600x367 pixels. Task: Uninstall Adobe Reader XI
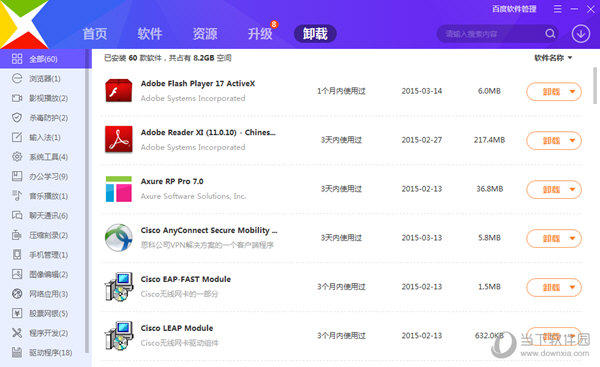551,140
